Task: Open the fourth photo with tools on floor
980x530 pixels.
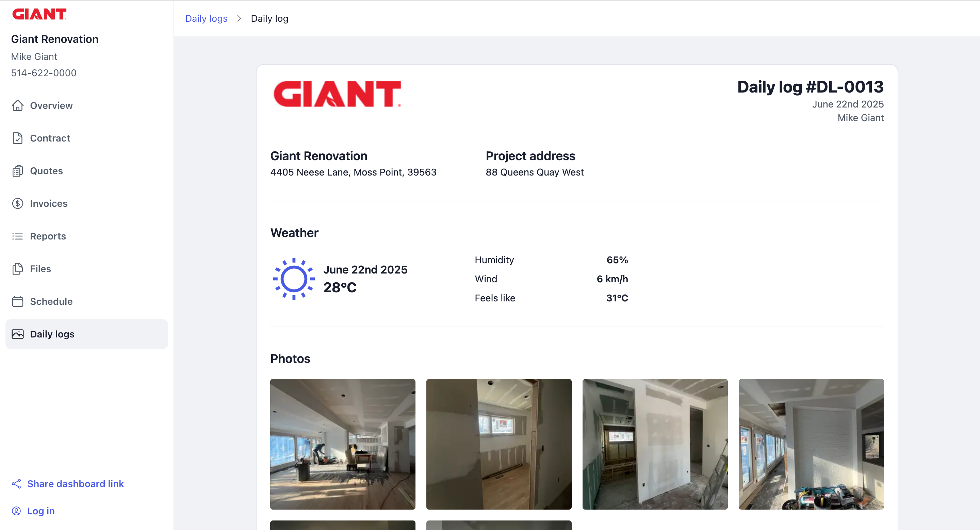Action: (811, 444)
